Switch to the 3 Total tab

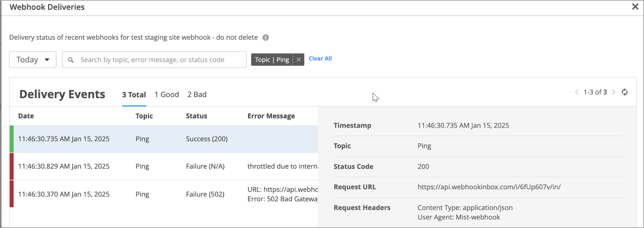[x=134, y=95]
